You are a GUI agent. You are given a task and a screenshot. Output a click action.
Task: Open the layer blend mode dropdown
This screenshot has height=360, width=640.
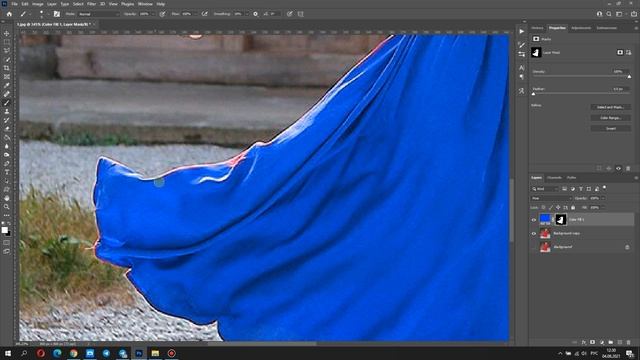(x=551, y=198)
